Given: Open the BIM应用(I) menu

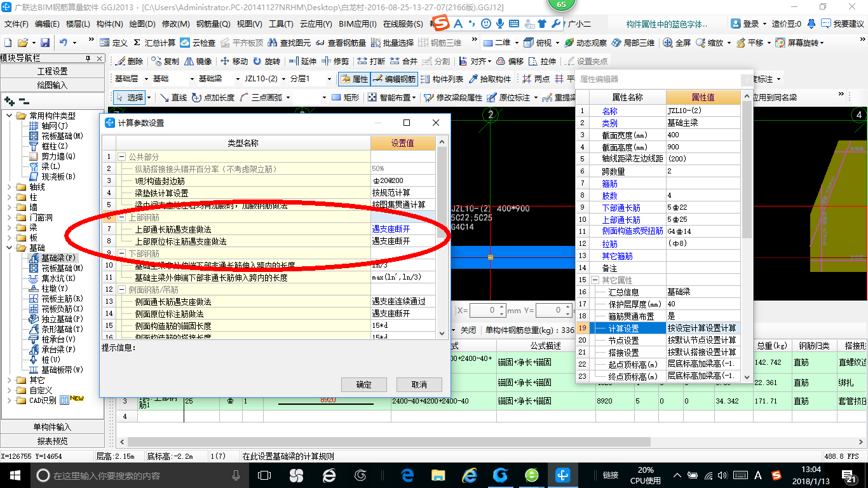Looking at the screenshot, I should click(357, 24).
